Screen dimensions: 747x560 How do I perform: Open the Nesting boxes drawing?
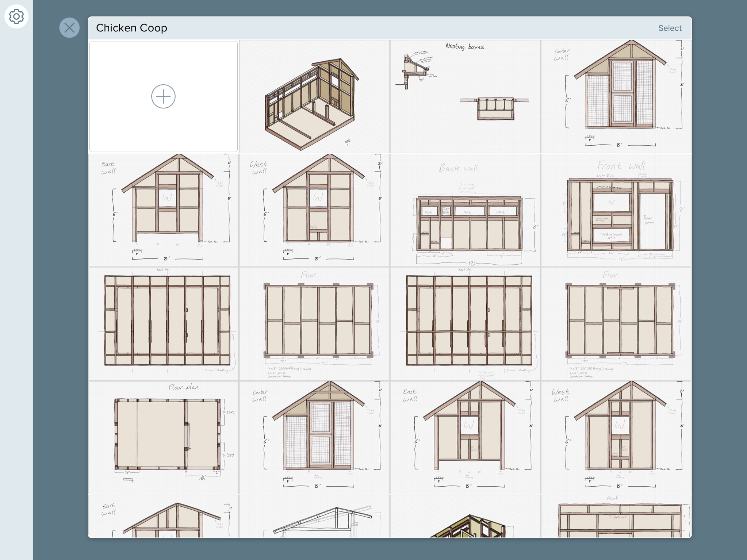pyautogui.click(x=465, y=96)
